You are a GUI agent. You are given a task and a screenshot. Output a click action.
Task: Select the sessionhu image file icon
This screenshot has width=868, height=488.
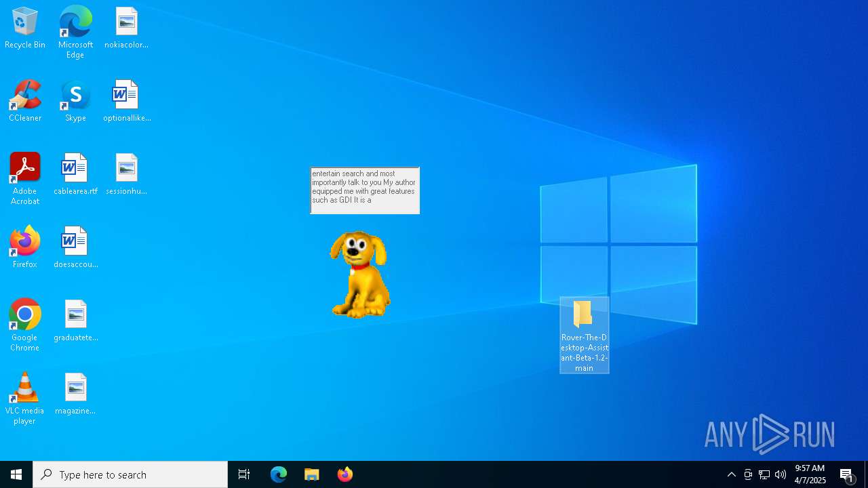pos(126,175)
